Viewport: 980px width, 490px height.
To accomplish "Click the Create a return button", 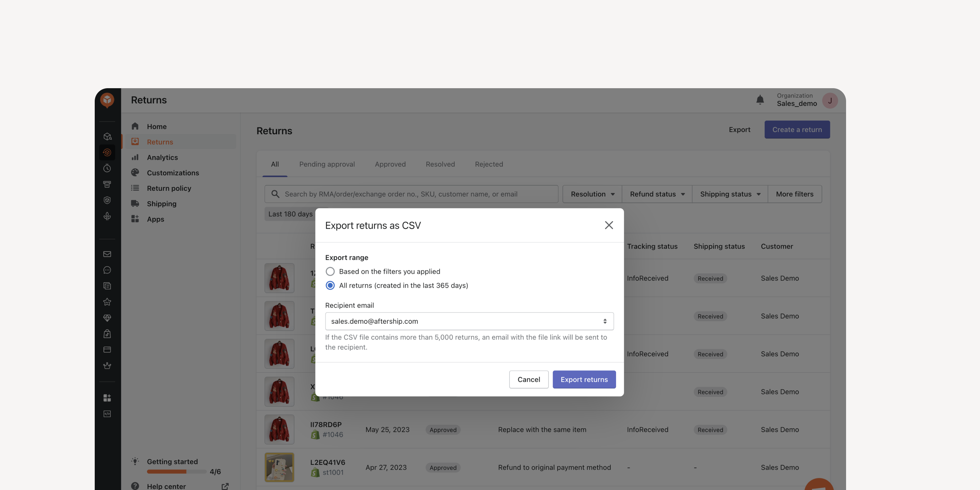I will tap(797, 129).
